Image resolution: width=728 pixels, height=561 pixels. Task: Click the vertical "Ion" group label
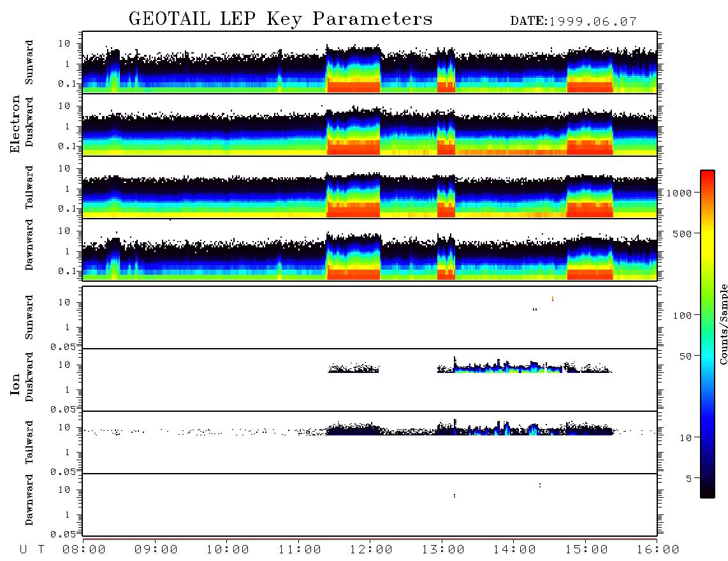pyautogui.click(x=15, y=384)
